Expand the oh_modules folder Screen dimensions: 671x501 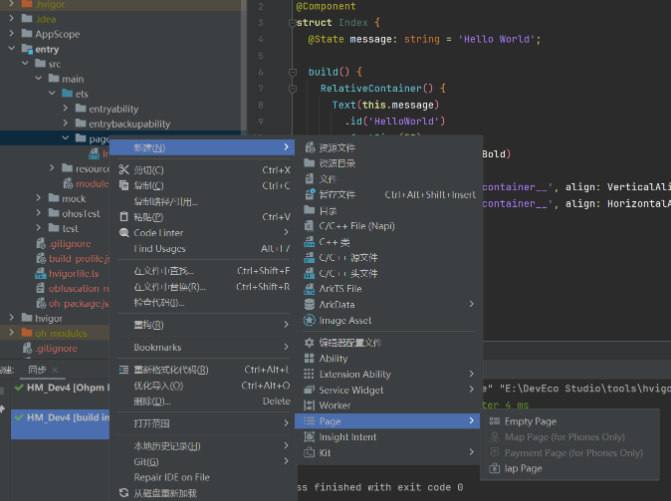12,332
